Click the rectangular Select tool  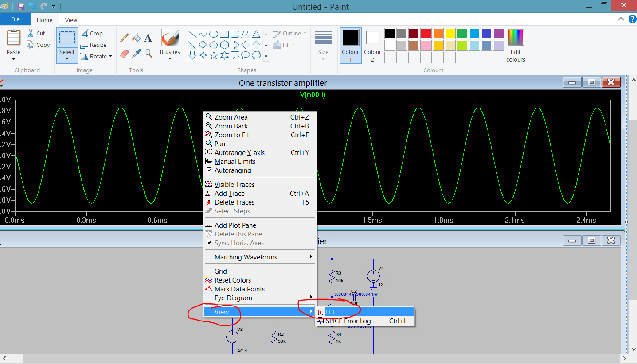[x=67, y=38]
